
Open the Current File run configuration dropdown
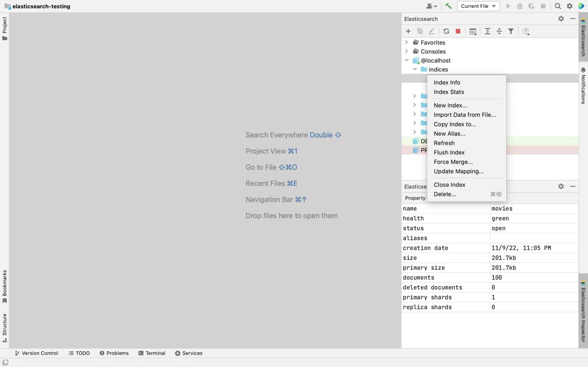478,6
